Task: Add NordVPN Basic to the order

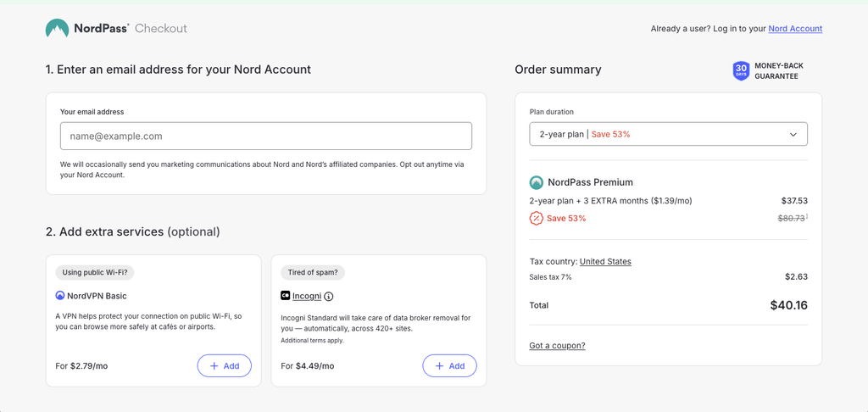Action: tap(224, 366)
